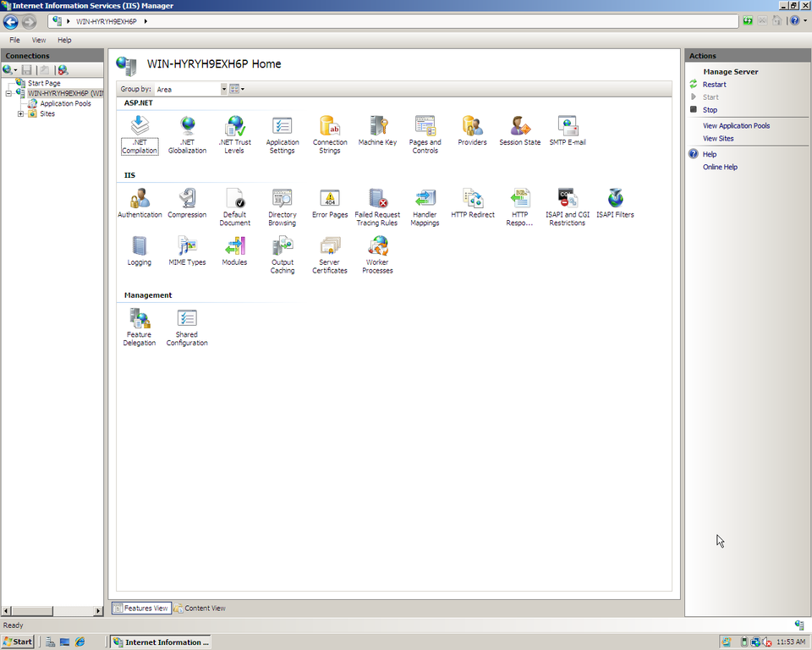Open the View menu
812x650 pixels.
tap(39, 40)
